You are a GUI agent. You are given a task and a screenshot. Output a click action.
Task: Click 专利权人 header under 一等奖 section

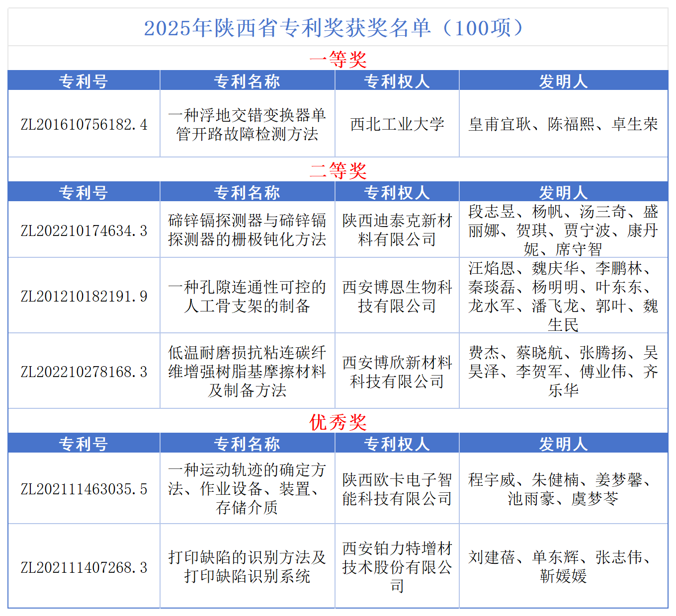pos(397,81)
